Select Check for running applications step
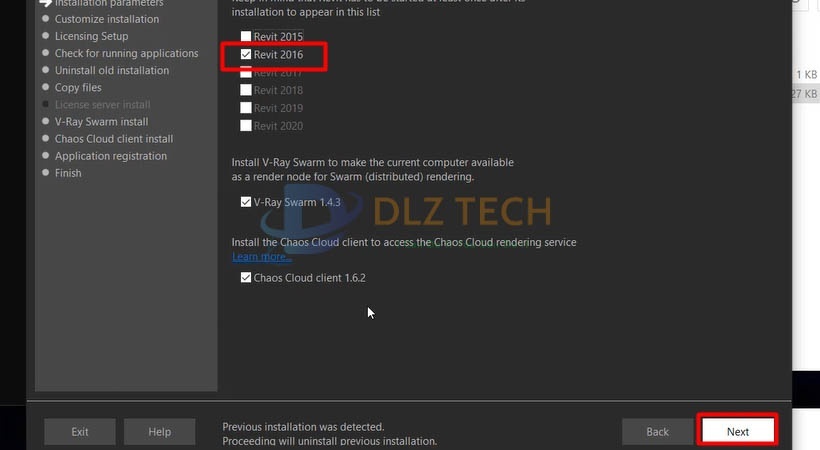820x450 pixels. click(x=127, y=53)
